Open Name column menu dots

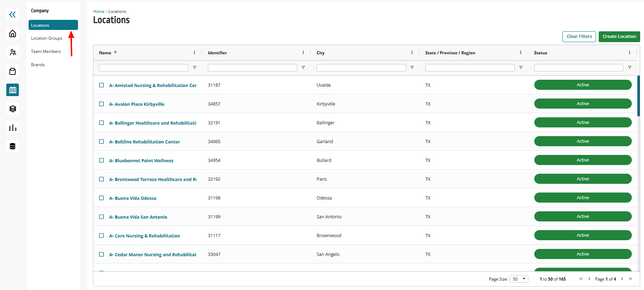(194, 53)
